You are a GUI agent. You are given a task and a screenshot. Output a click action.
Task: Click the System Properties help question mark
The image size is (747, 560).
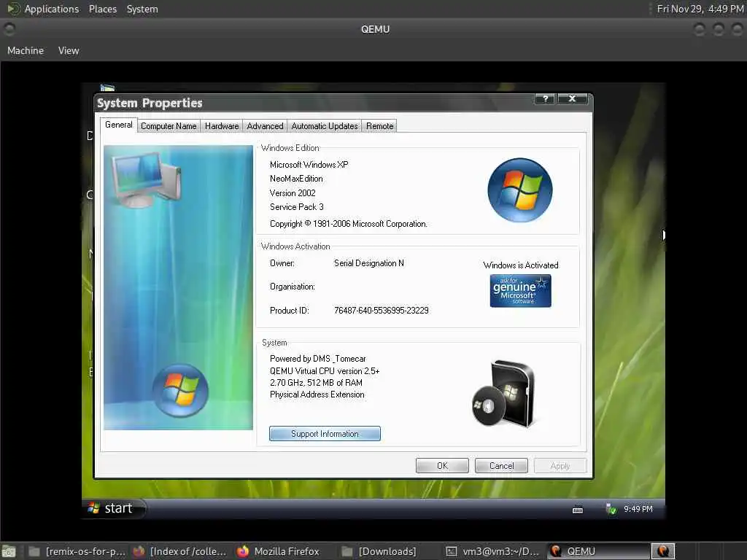coord(545,98)
